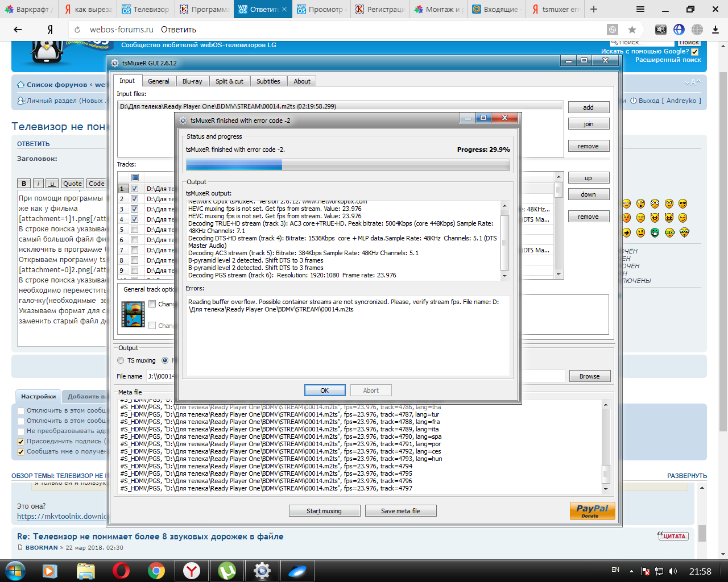Uncheck the track 1 checkbox
This screenshot has height=582, width=728.
135,189
